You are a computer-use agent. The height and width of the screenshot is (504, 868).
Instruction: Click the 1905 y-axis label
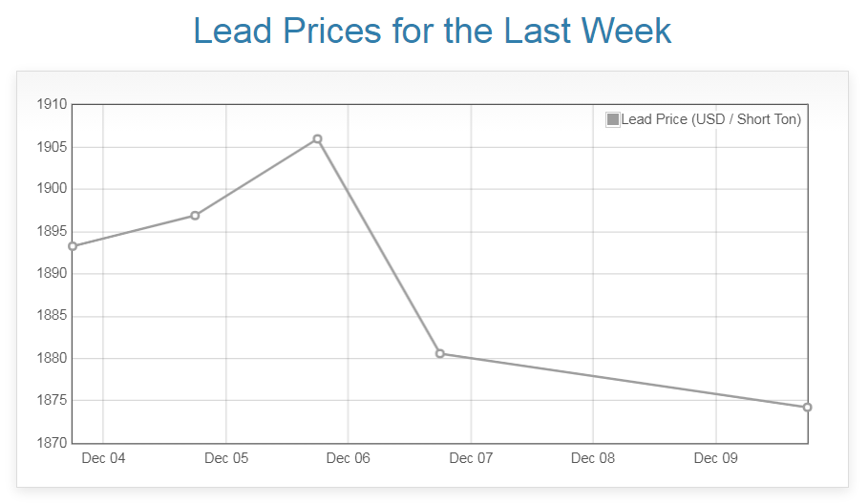tap(52, 147)
